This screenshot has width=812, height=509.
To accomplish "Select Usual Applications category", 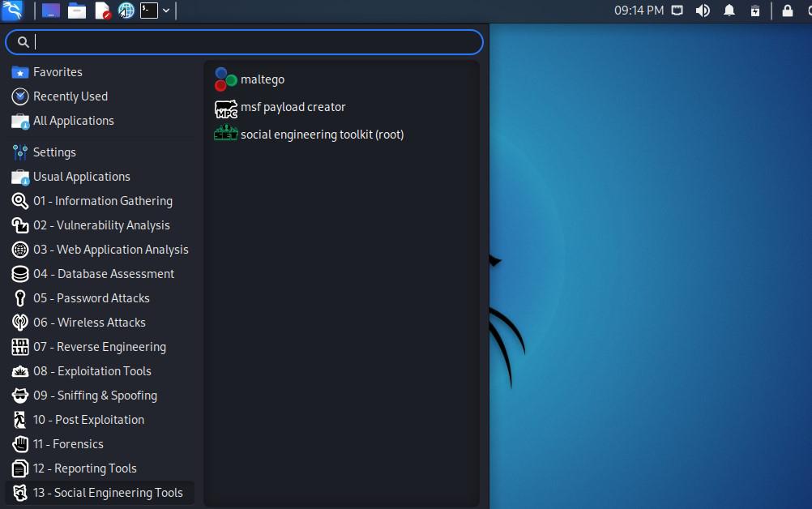I will coord(100,177).
